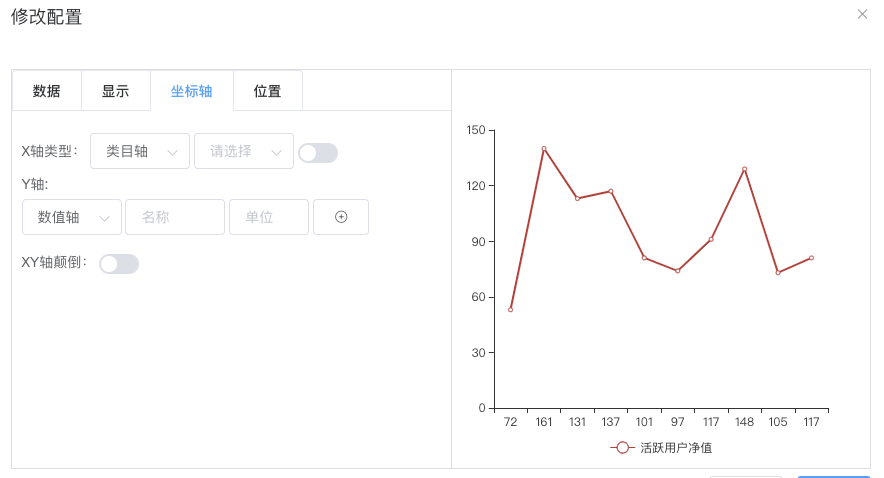Open the 请选择 dropdown
The height and width of the screenshot is (478, 884).
[x=244, y=151]
